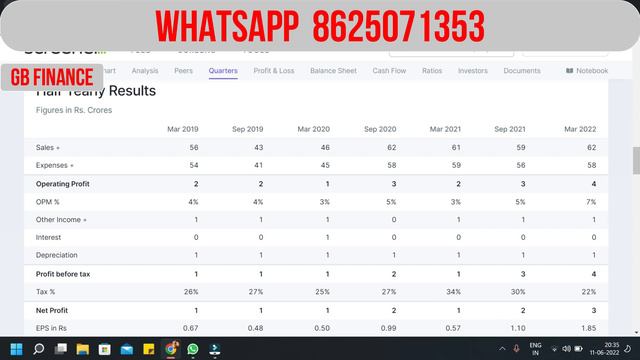This screenshot has height=360, width=640.
Task: Click the battery status tray icon
Action: tap(578, 349)
